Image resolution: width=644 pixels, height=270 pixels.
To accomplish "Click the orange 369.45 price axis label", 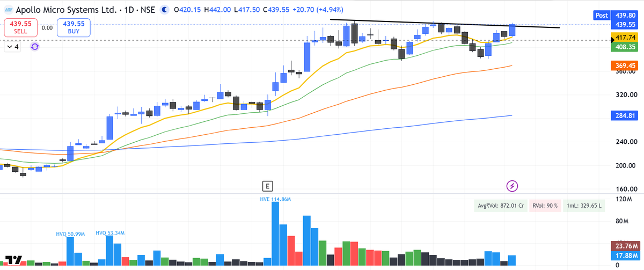I will pos(625,65).
